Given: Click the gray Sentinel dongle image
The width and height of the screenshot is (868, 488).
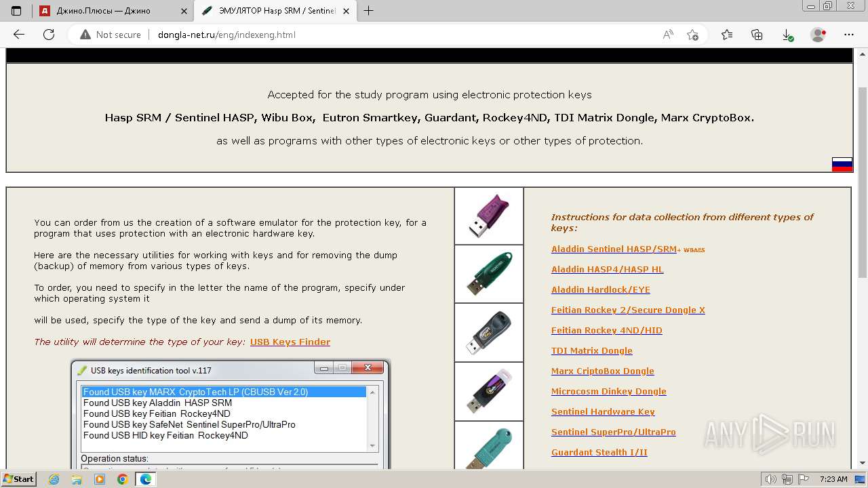Looking at the screenshot, I should [489, 332].
